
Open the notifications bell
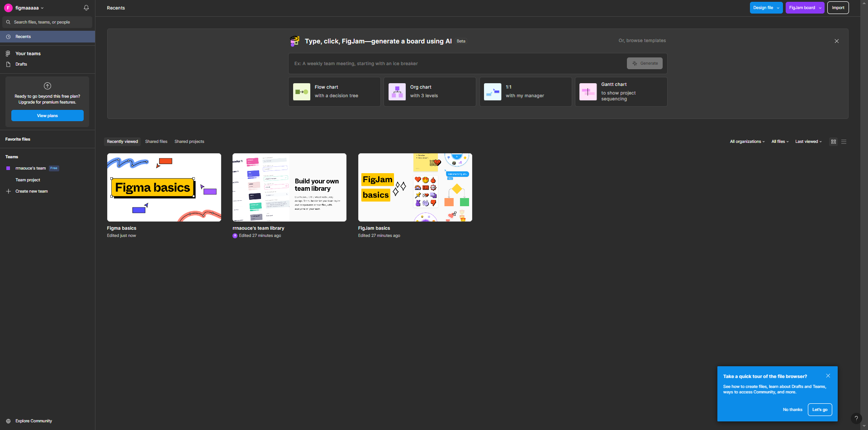(86, 8)
